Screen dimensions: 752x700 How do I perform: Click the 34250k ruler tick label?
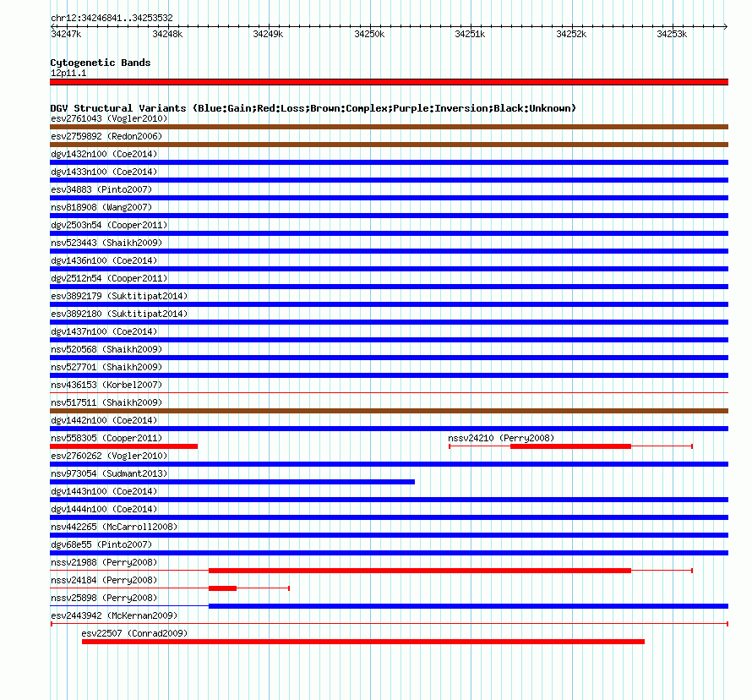(x=369, y=34)
